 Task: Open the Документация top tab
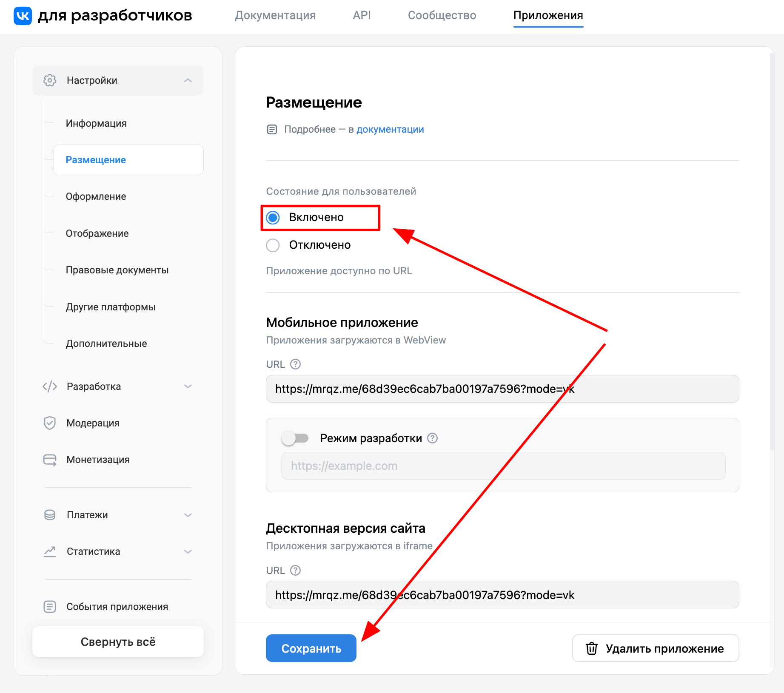click(x=275, y=15)
